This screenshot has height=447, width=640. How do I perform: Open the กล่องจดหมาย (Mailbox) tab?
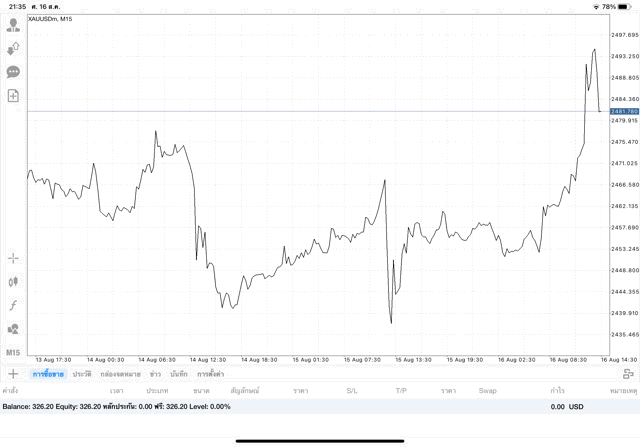click(x=120, y=373)
